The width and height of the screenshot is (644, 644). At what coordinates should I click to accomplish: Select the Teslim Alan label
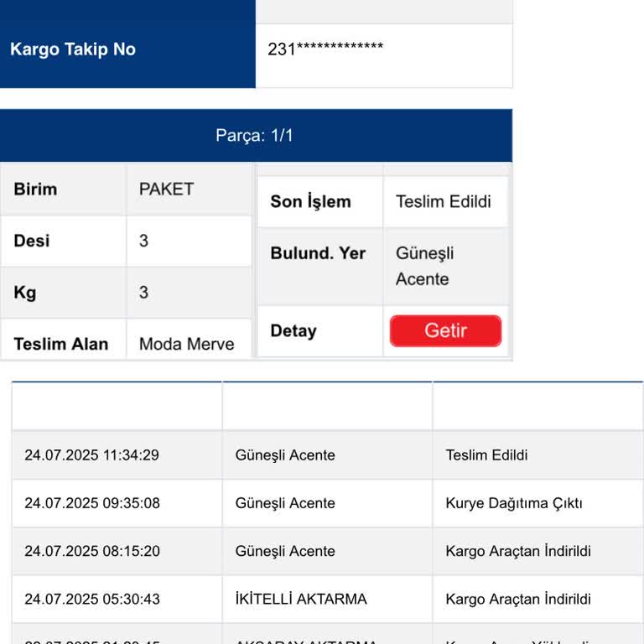click(x=61, y=344)
